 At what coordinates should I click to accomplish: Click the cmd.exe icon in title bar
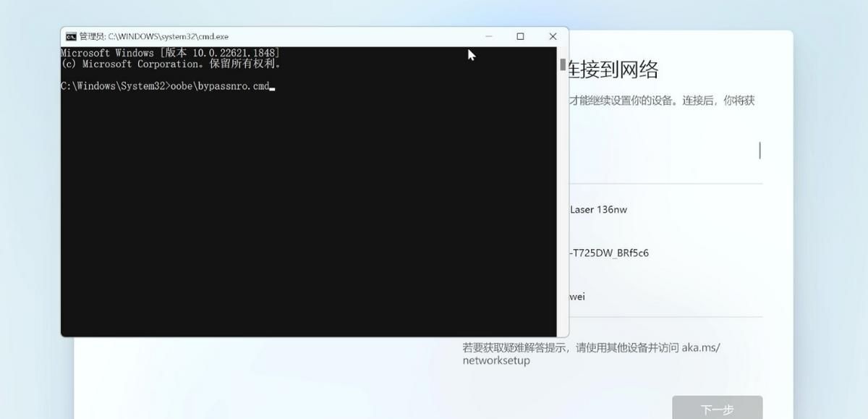[71, 36]
